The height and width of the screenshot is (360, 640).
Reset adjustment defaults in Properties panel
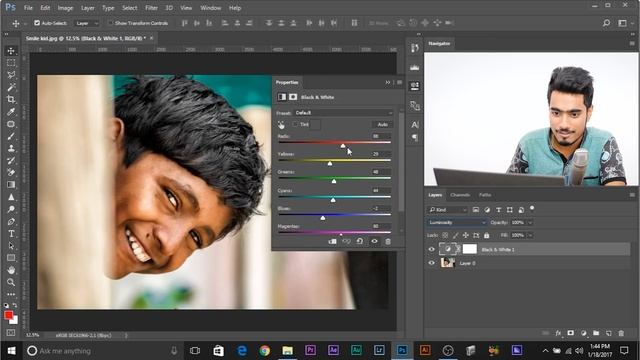360,241
